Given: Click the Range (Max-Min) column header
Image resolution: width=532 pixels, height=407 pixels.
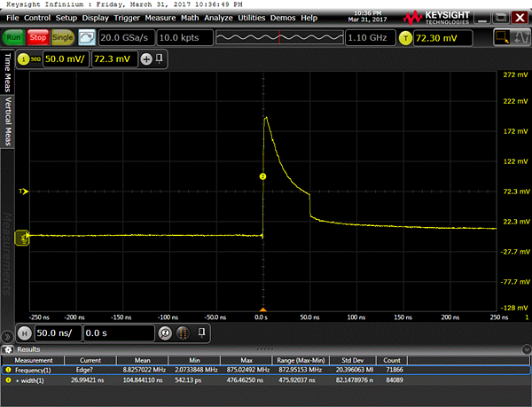Looking at the screenshot, I should (x=301, y=360).
